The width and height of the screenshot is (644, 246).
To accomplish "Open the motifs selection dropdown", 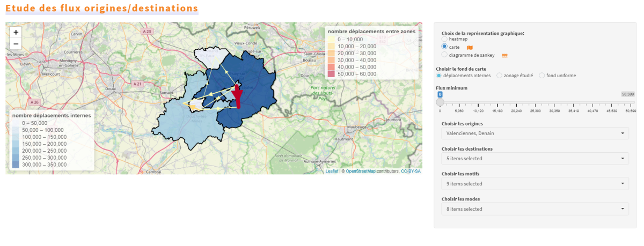I will coord(535,184).
